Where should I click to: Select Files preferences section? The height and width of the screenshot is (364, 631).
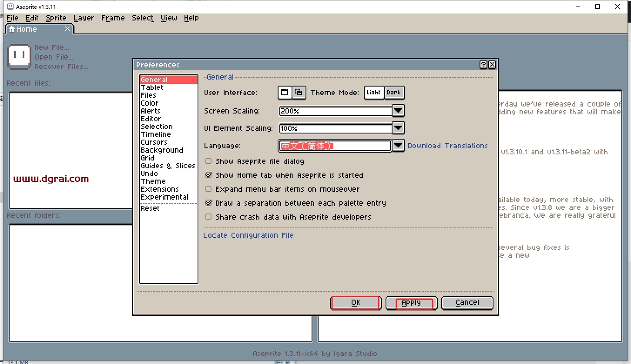168,95
